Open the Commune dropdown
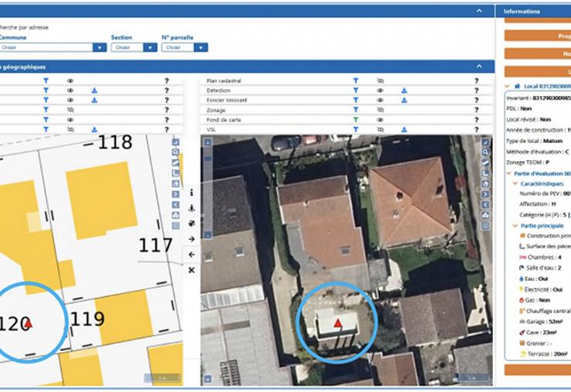 point(98,47)
